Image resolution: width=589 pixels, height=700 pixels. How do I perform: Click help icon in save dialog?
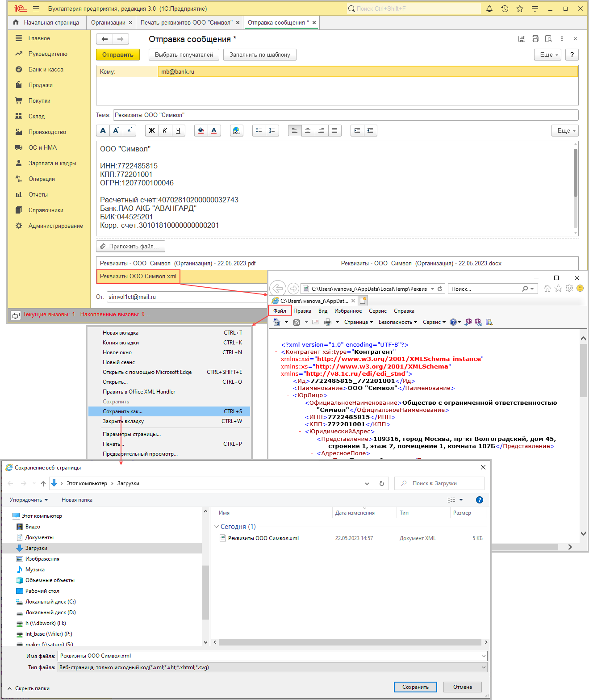pos(480,500)
